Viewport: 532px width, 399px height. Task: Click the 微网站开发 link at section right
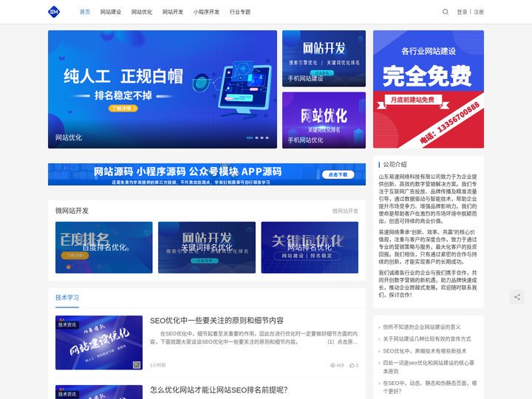click(x=345, y=211)
